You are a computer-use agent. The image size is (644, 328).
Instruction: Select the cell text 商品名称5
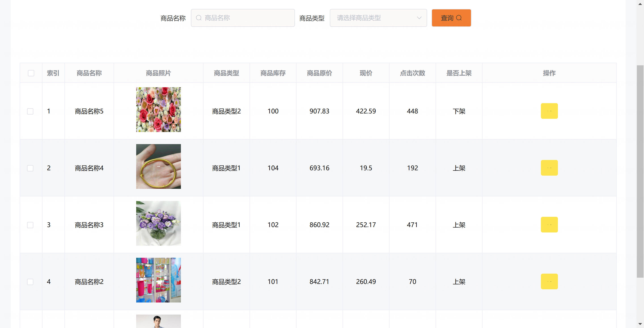(89, 111)
